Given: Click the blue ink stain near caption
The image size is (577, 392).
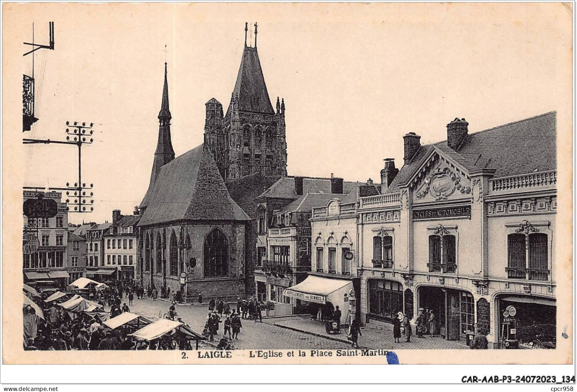Looking at the screenshot, I should 392,358.
